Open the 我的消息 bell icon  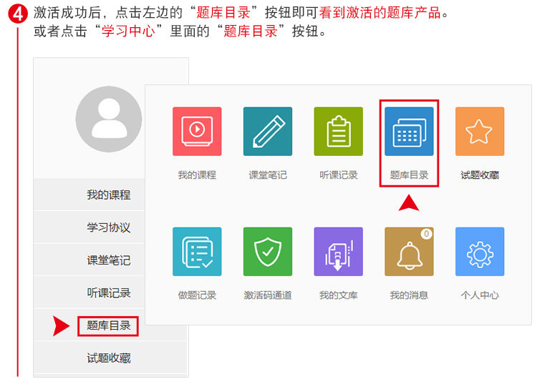pos(409,251)
